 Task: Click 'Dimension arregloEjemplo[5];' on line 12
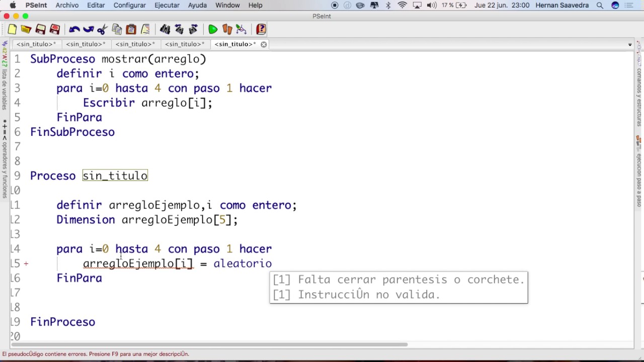147,220
